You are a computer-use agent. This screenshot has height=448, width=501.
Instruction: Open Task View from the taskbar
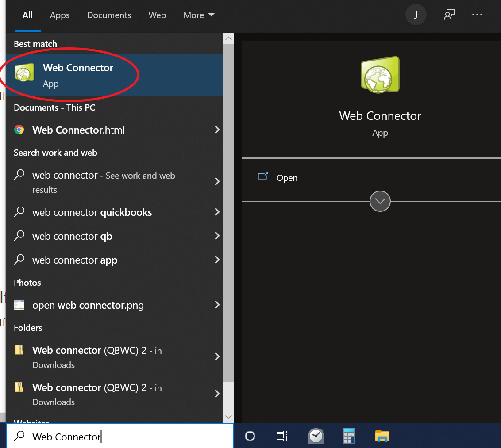click(281, 437)
